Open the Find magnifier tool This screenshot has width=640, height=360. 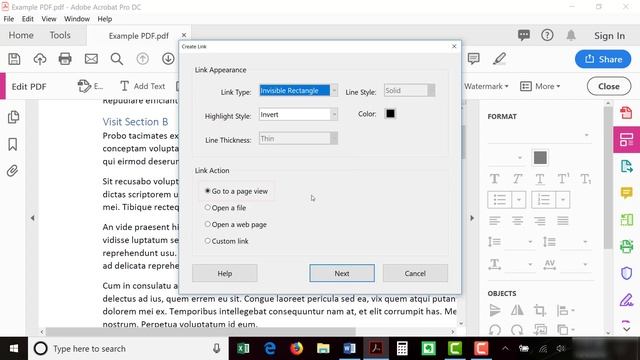tap(117, 59)
